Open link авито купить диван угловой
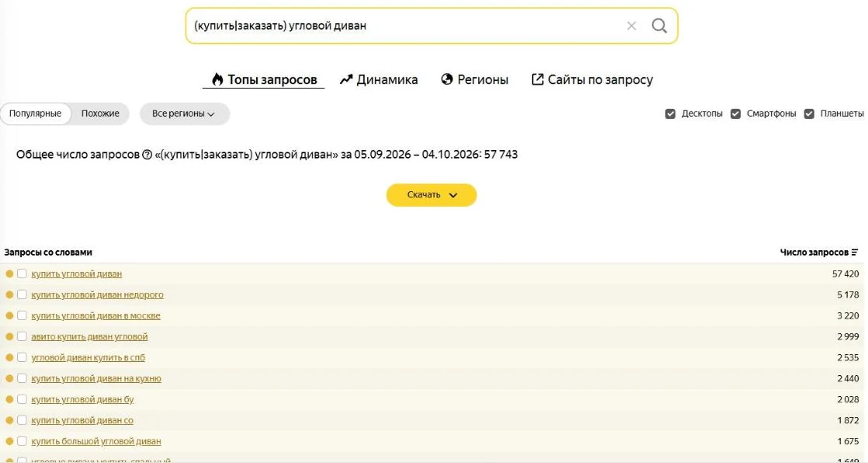The width and height of the screenshot is (868, 463). click(90, 336)
